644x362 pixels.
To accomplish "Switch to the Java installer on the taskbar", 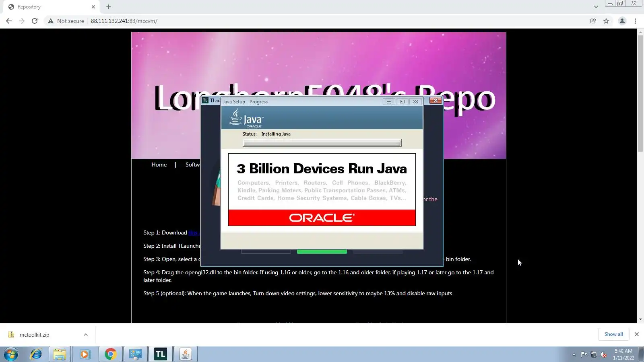I will tap(185, 354).
